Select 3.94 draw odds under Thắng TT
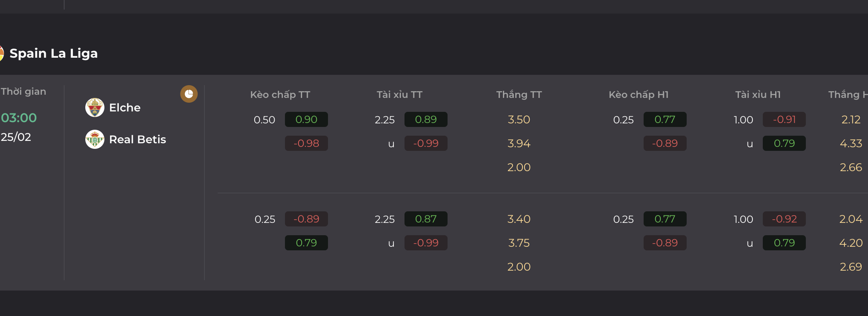 519,143
